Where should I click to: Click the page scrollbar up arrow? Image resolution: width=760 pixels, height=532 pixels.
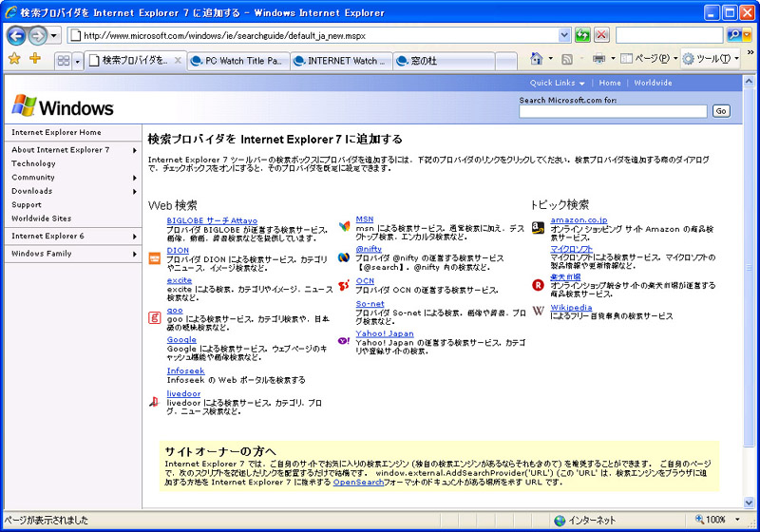click(x=749, y=81)
